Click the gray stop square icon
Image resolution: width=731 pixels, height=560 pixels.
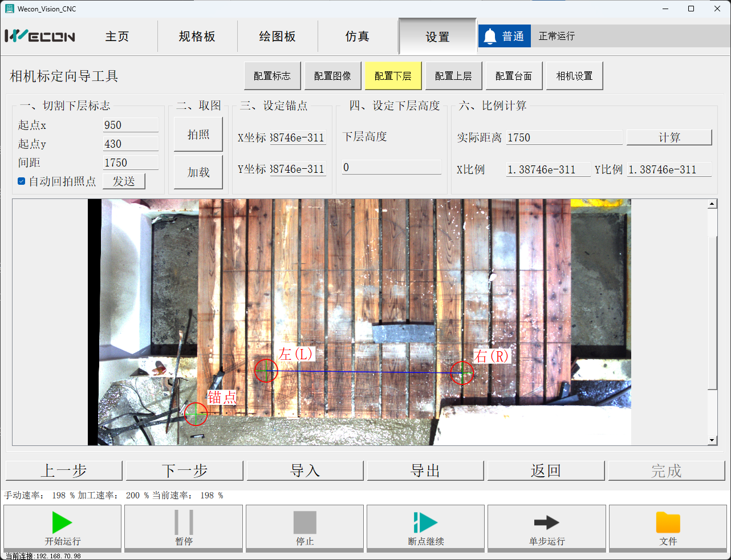pyautogui.click(x=304, y=522)
